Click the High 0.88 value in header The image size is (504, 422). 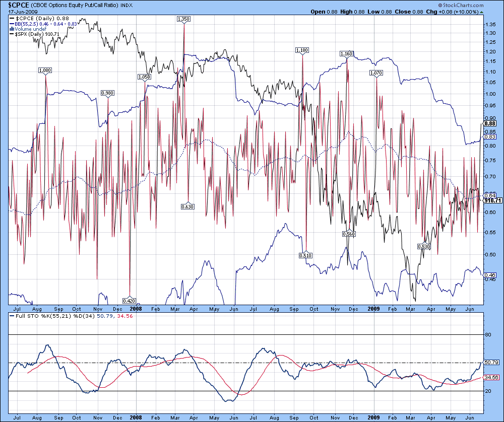352,12
